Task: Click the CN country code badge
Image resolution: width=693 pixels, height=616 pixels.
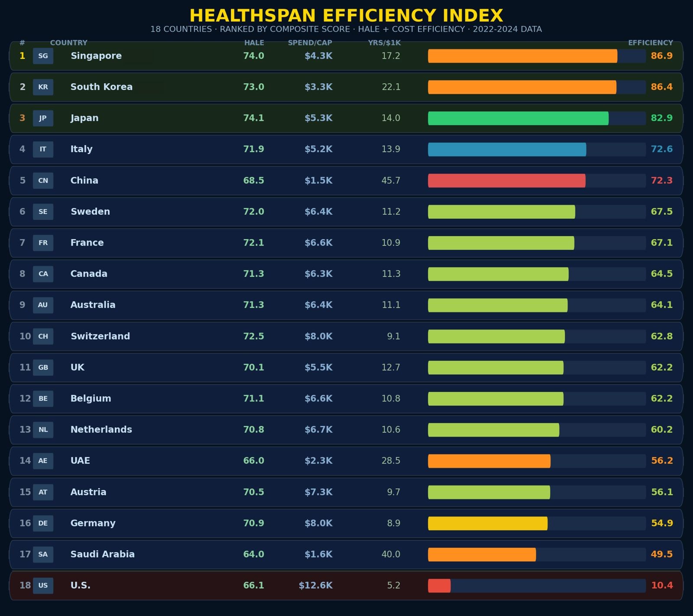Action: [x=43, y=181]
